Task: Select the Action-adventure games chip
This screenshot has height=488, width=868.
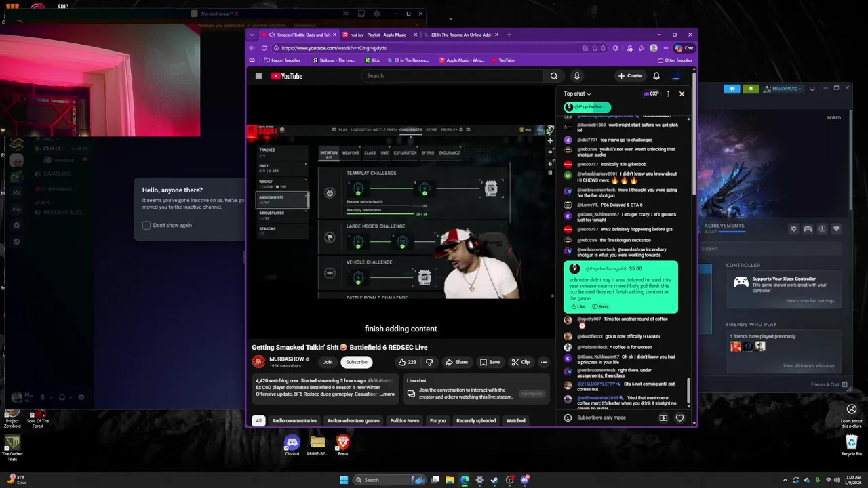Action: pyautogui.click(x=353, y=420)
